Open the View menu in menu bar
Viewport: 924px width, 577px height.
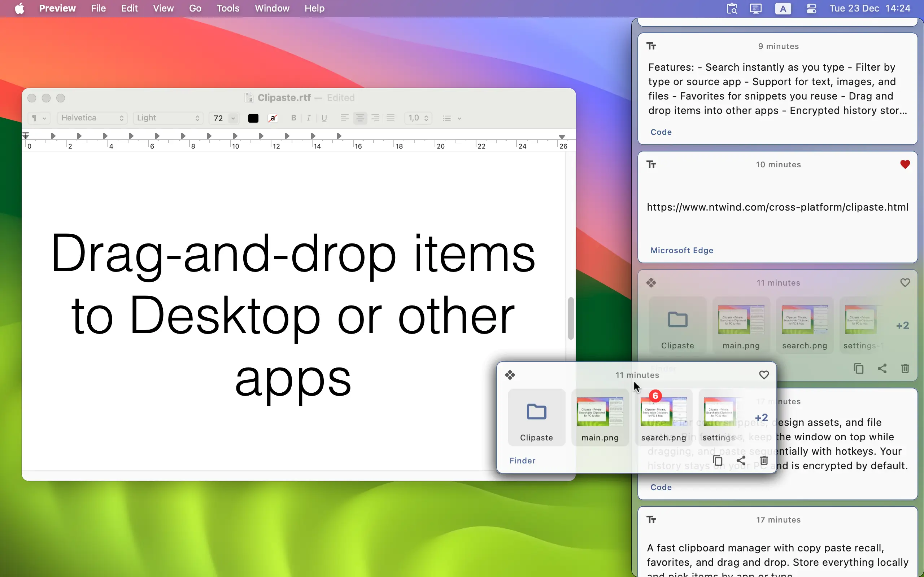coord(164,8)
